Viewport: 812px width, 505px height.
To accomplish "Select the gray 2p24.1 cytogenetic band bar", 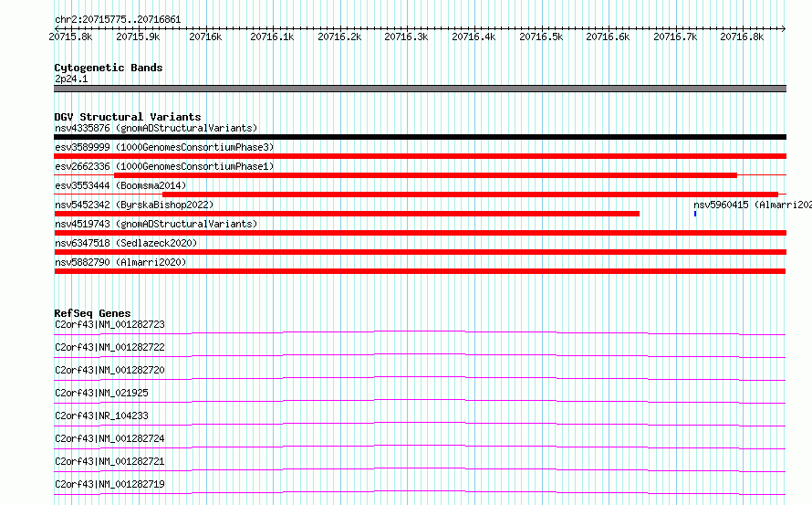I will 420,89.
